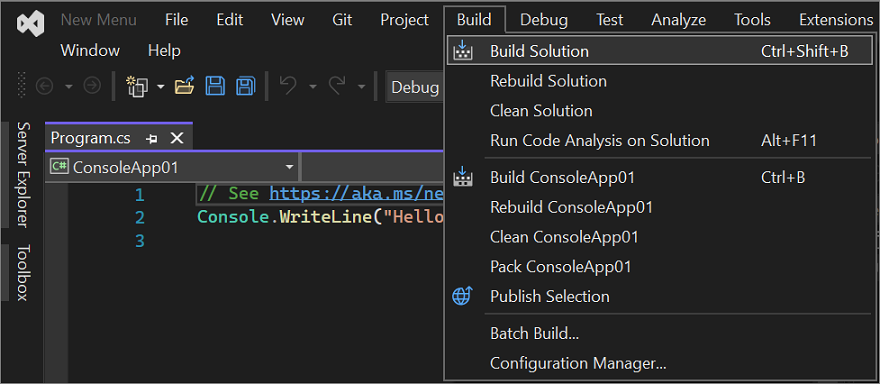Click the New Project toolbar icon
Viewport: 880px width, 384px height.
pyautogui.click(x=137, y=86)
